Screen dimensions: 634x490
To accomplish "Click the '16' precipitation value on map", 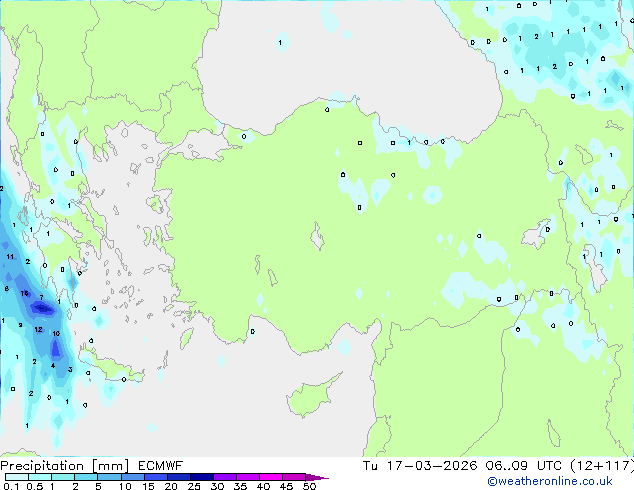I will click(x=25, y=293).
